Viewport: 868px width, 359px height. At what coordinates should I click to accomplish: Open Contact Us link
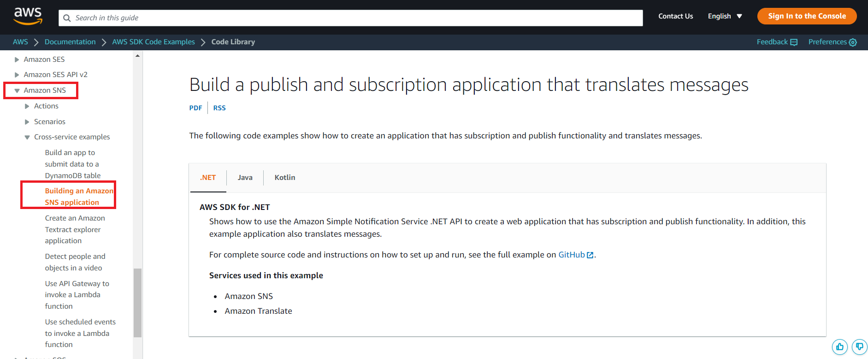[x=675, y=16]
